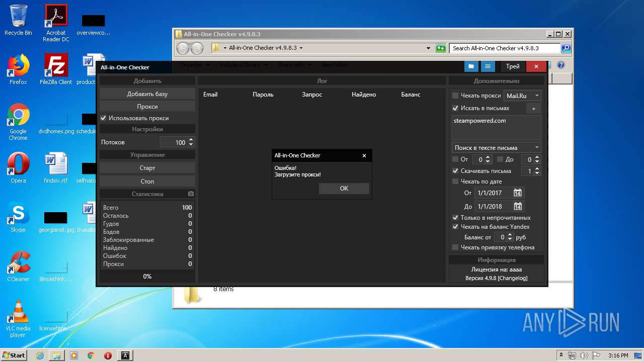644x362 pixels.
Task: Expand the Explorer address bar history dropdown
Action: pos(428,48)
